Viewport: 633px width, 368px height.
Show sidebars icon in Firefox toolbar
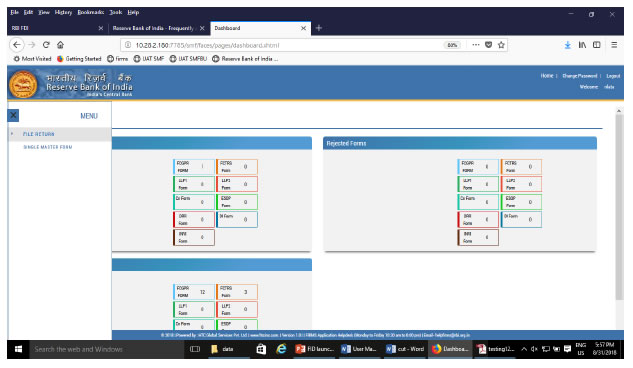point(596,45)
